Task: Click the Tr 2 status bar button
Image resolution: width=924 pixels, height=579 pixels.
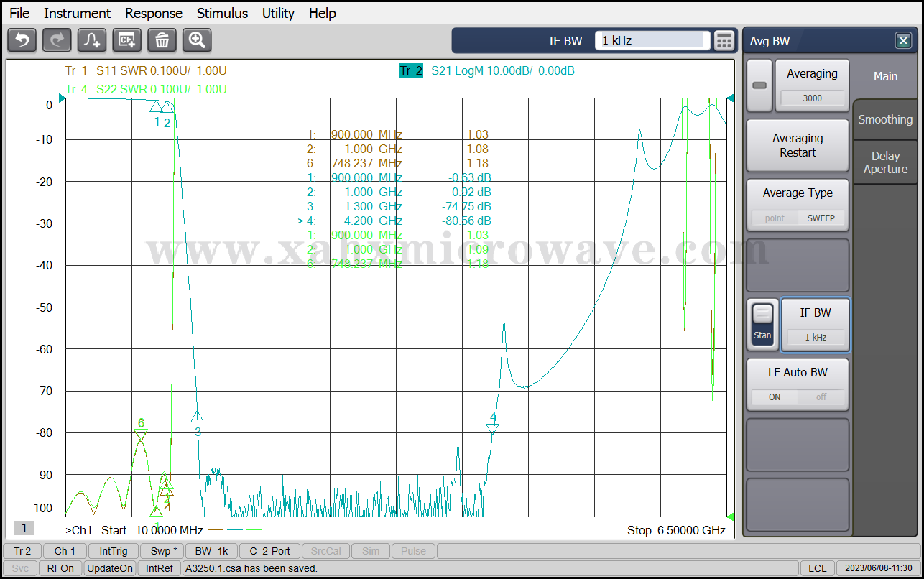Action: 22,551
